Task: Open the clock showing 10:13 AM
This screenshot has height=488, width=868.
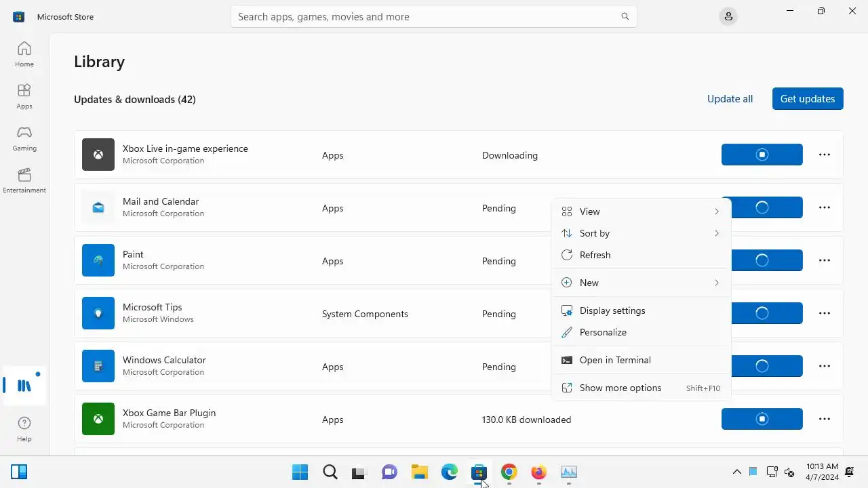Action: click(x=822, y=472)
